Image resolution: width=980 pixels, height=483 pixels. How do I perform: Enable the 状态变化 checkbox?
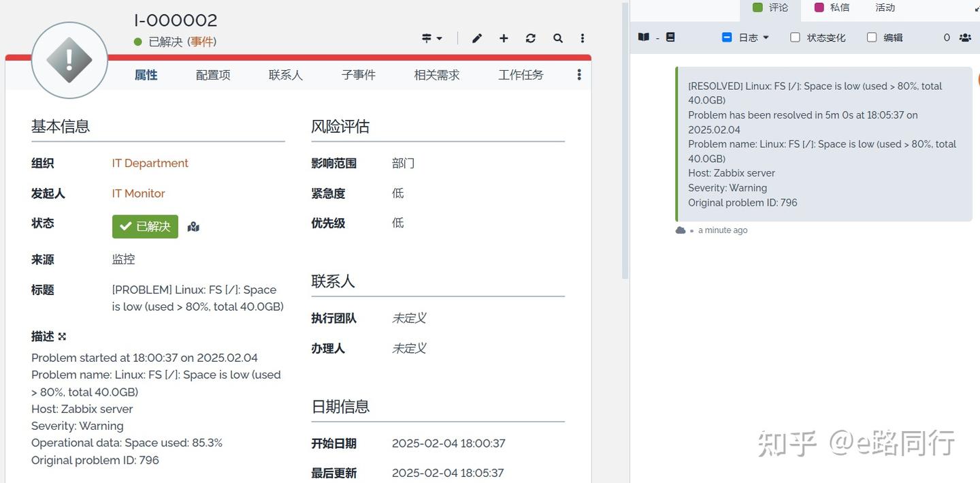[x=795, y=37]
